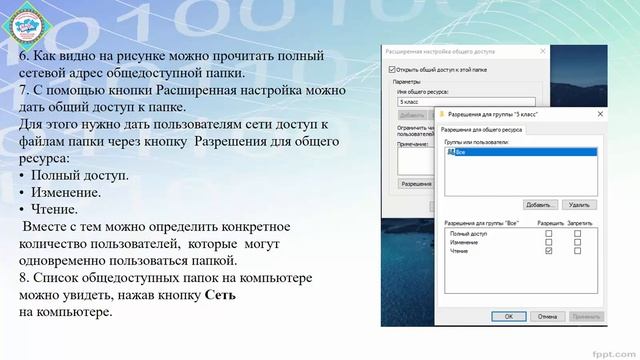Viewport: 640px width, 360px height.
Task: Toggle 'Открыть общий доступ к этой папке' checkbox
Action: (x=392, y=70)
